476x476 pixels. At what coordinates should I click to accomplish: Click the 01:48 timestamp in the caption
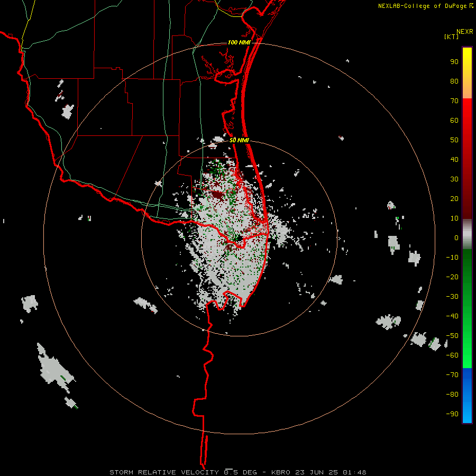pos(354,472)
